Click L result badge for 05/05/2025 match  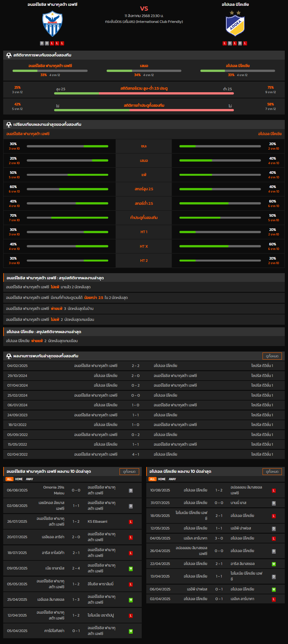tap(131, 584)
